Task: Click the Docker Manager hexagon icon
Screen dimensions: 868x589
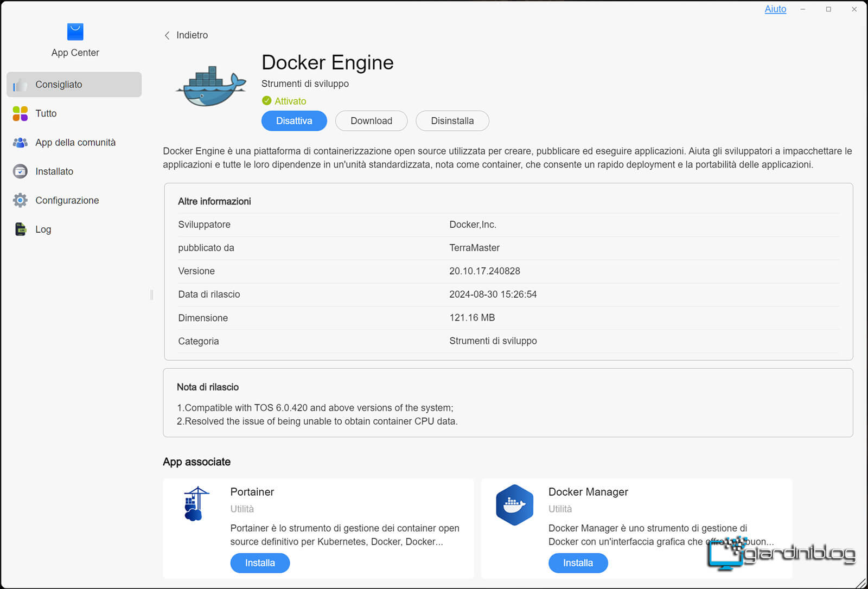Action: click(x=514, y=505)
